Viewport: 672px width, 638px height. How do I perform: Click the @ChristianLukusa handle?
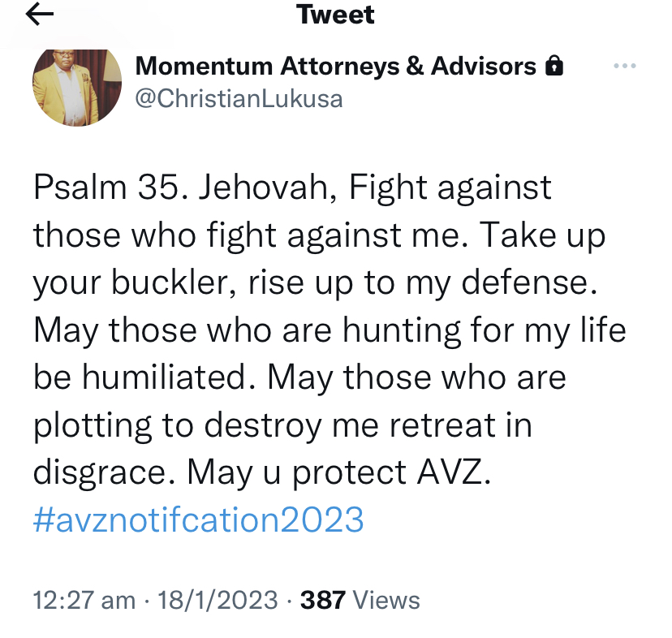pos(238,99)
